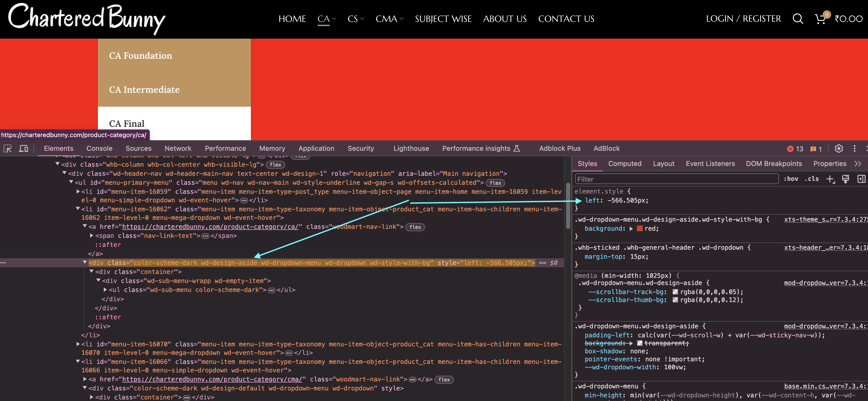Open Application tab
This screenshot has width=868, height=401.
(x=316, y=148)
